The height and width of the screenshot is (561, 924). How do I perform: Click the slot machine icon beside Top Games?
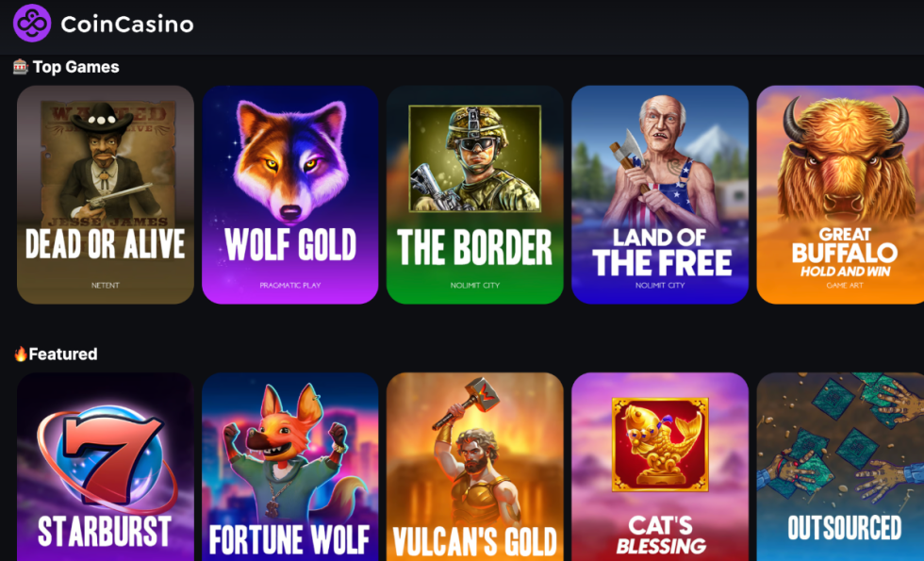click(x=21, y=67)
